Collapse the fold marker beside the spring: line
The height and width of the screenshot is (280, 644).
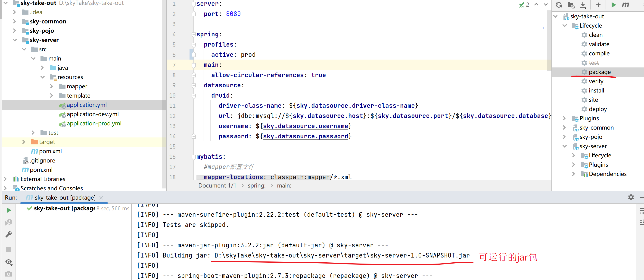[193, 34]
